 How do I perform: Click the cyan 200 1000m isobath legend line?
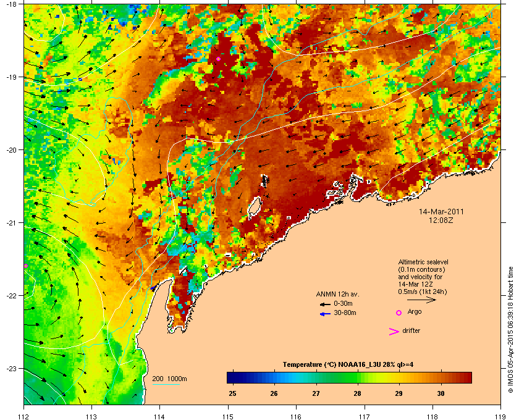tap(166, 385)
